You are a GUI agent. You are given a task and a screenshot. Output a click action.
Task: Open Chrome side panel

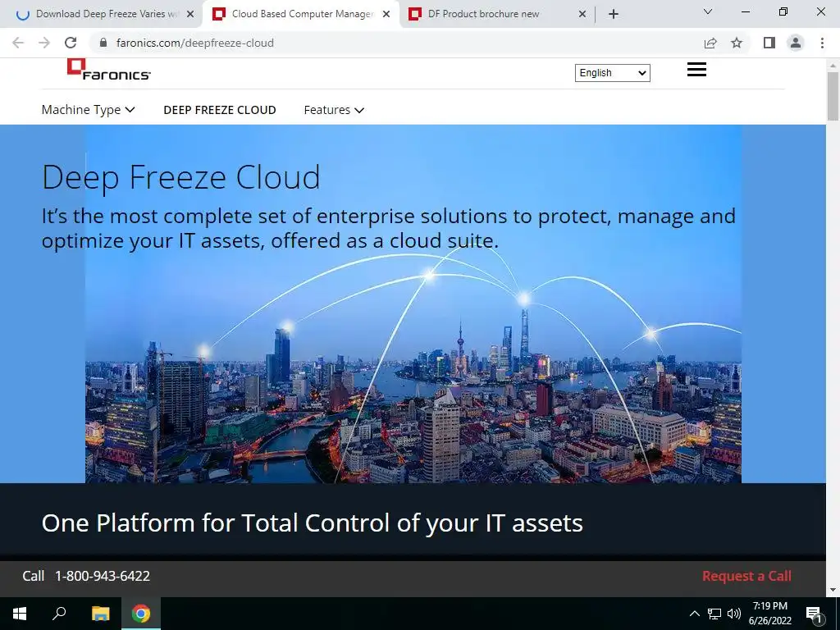769,43
